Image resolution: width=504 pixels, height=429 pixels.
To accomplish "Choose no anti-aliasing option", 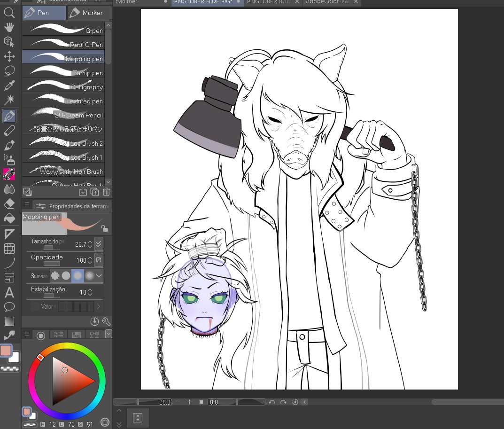I will tap(55, 276).
